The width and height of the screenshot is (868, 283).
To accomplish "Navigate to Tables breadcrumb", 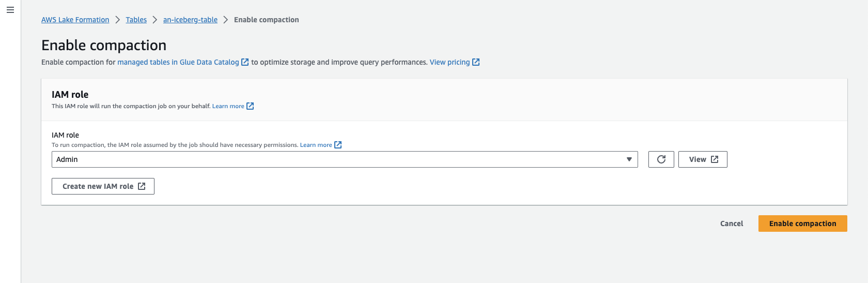I will point(136,20).
